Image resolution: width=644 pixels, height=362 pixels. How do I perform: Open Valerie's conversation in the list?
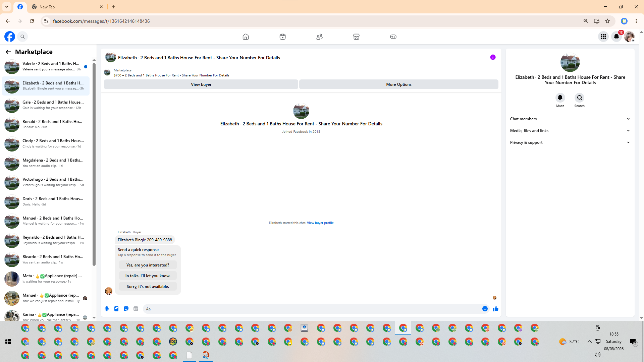pos(46,67)
